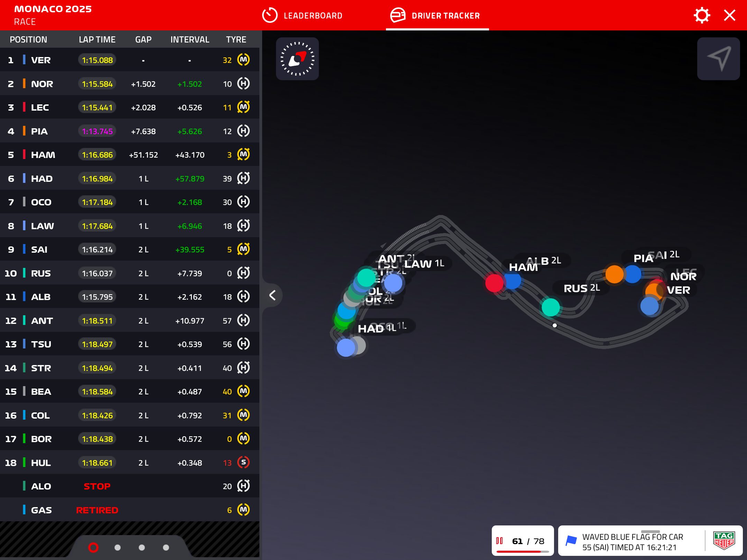747x560 pixels.
Task: Click HUL's soft tyre icon
Action: coord(243,463)
